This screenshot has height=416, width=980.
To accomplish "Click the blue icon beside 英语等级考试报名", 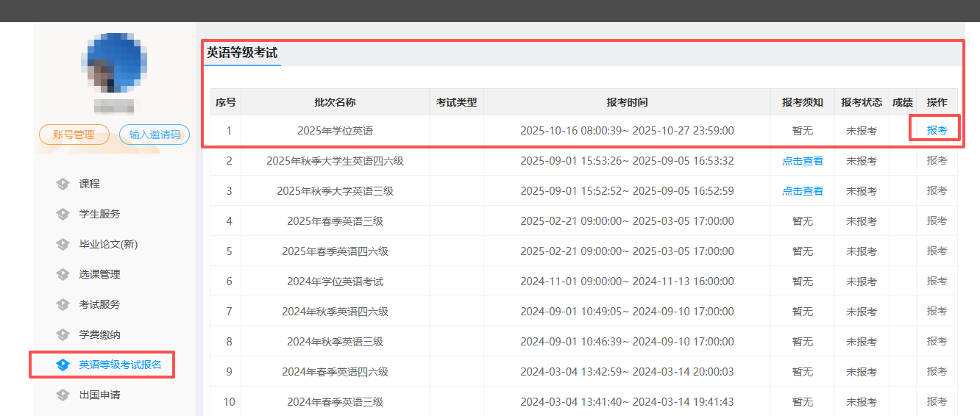I will pyautogui.click(x=63, y=365).
